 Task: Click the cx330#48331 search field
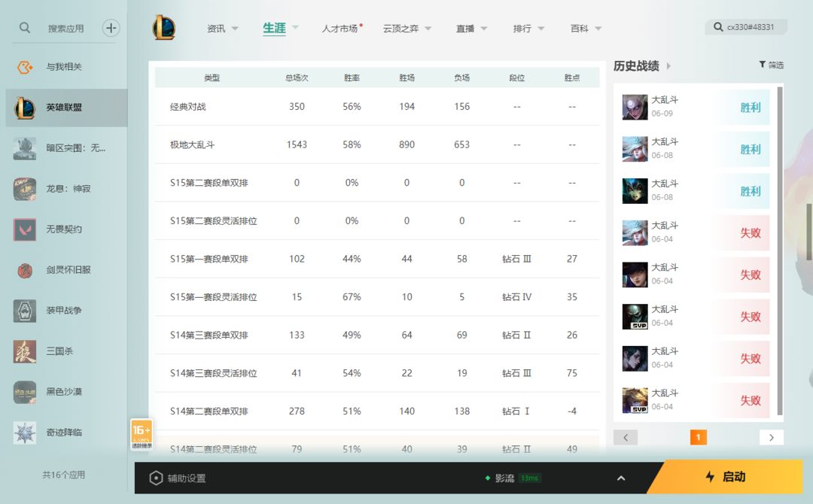pos(746,27)
